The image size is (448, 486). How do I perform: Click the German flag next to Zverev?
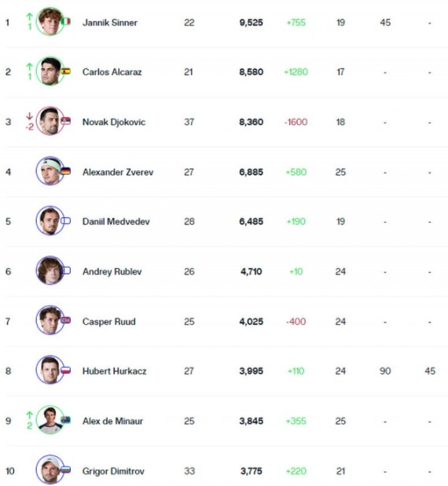point(65,171)
